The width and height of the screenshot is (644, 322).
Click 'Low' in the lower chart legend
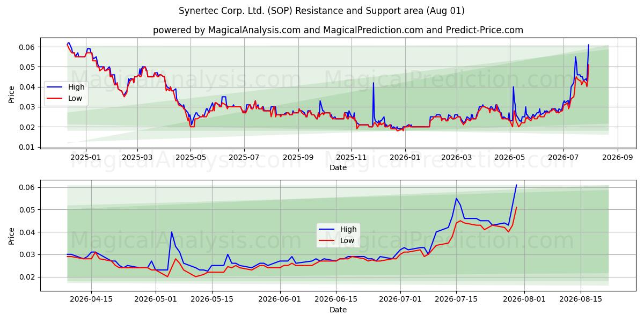coord(347,240)
